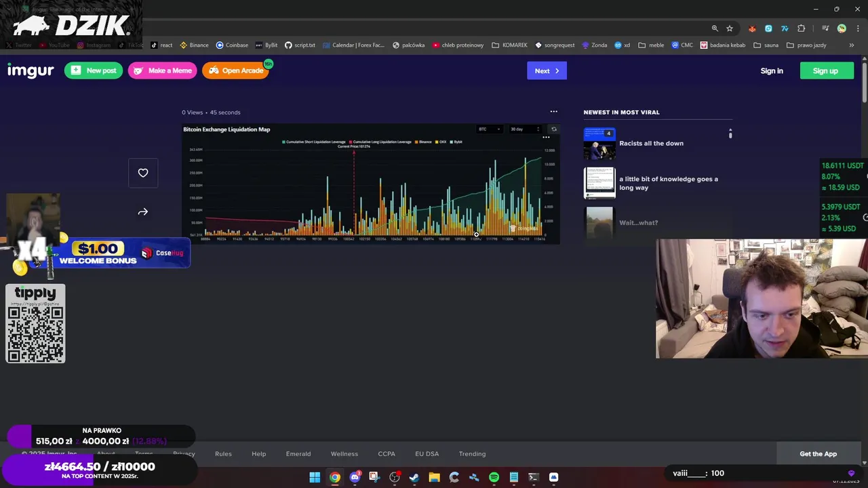Open the Binance bookmark
Viewport: 868px width, 488px height.
194,45
